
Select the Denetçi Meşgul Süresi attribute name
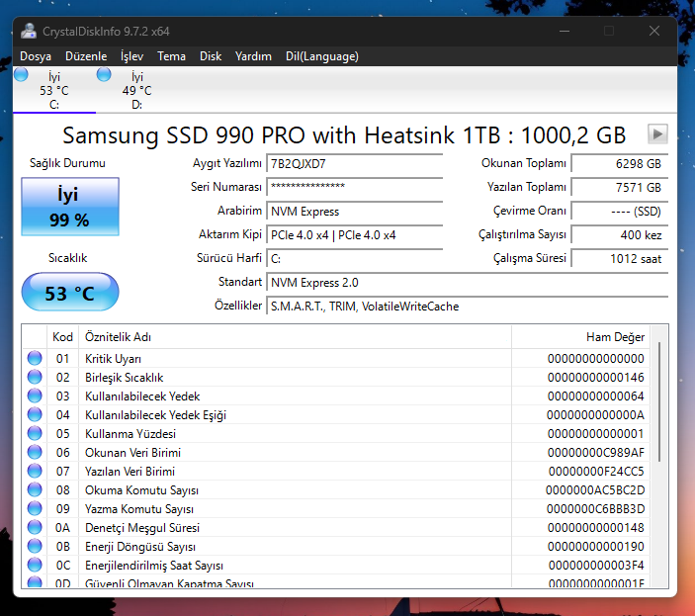pos(142,528)
